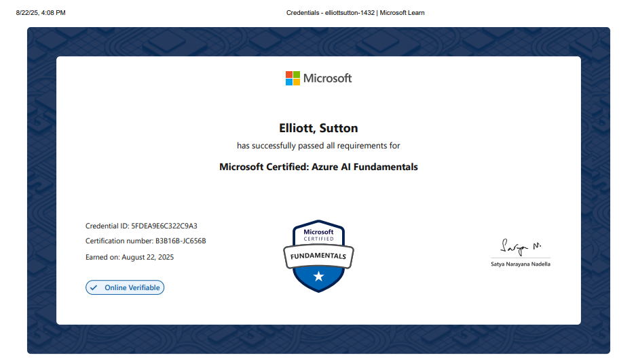Select Certification number B3B16B-JC656B

[x=146, y=241]
